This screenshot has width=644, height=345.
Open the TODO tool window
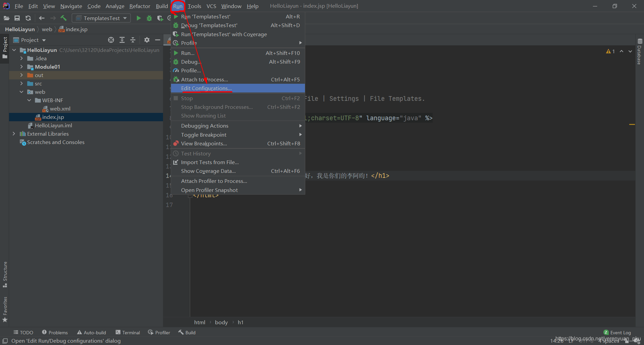pyautogui.click(x=23, y=332)
